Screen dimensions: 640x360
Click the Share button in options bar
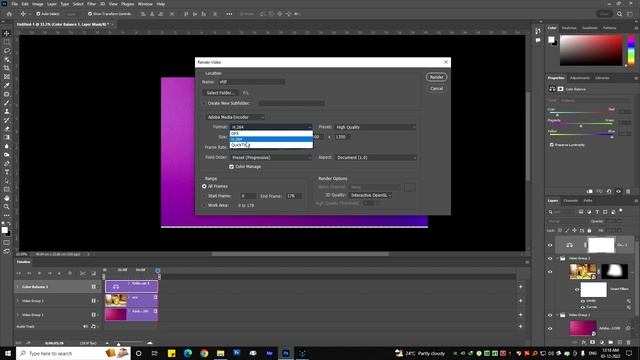[x=604, y=14]
